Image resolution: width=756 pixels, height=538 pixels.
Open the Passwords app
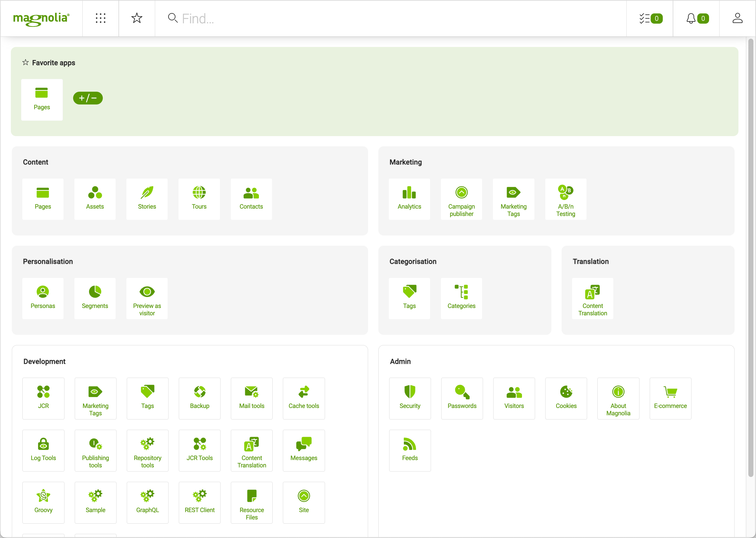(x=462, y=398)
